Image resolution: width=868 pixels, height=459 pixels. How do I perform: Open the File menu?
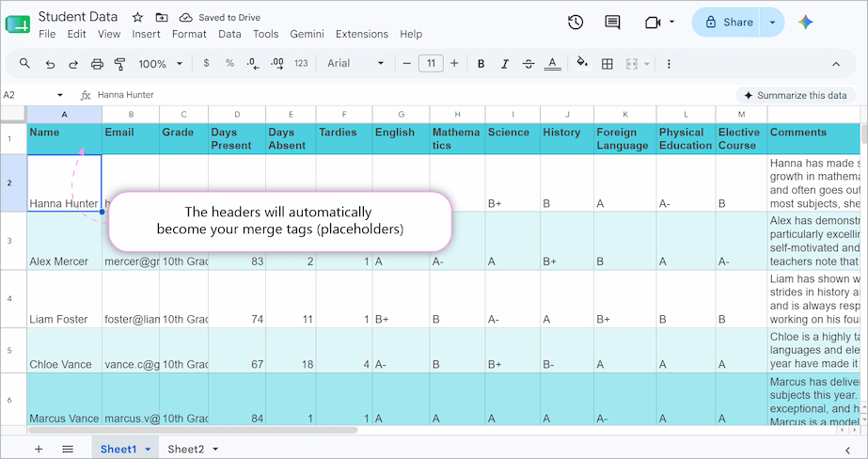(x=47, y=34)
